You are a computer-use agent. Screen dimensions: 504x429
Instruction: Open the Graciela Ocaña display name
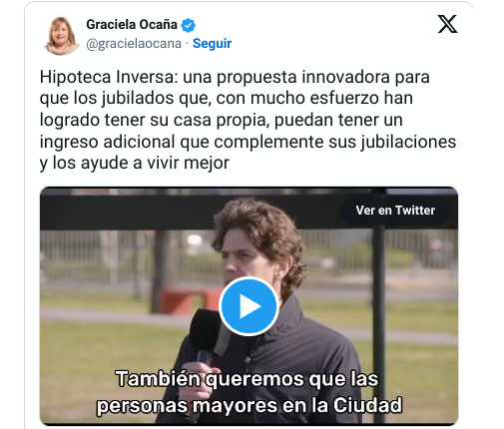click(132, 25)
